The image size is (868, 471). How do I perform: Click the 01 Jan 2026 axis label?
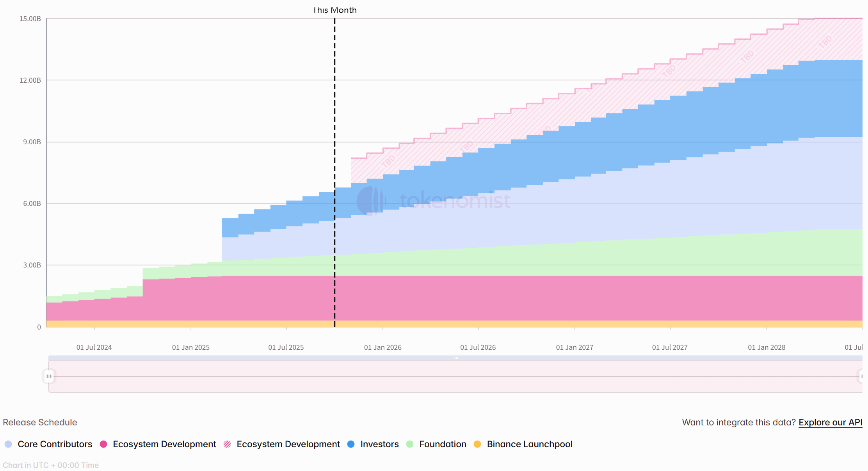[x=383, y=347]
